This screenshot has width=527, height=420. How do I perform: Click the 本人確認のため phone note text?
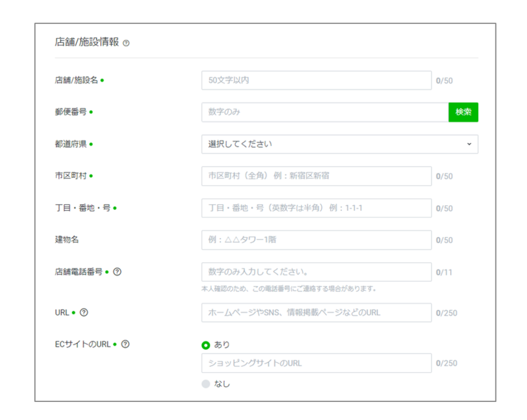(288, 289)
